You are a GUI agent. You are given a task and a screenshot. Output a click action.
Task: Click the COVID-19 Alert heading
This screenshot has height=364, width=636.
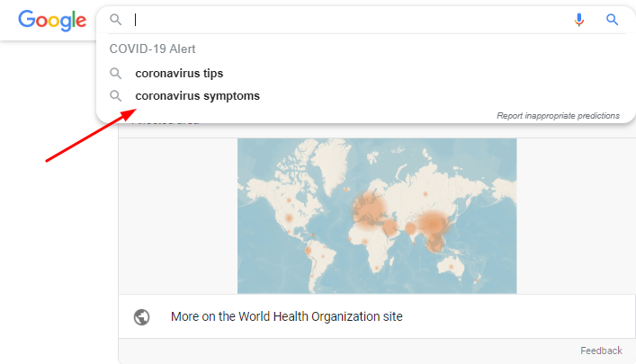click(x=152, y=49)
